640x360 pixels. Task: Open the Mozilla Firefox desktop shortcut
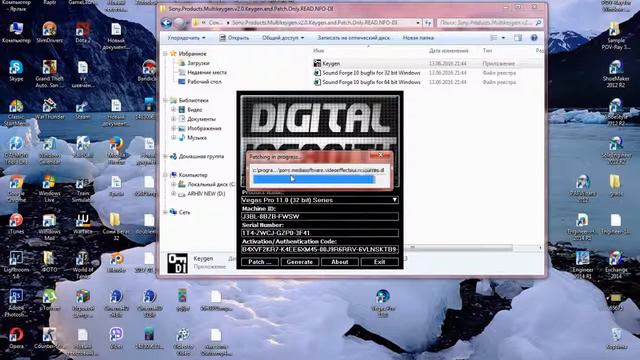(x=116, y=150)
